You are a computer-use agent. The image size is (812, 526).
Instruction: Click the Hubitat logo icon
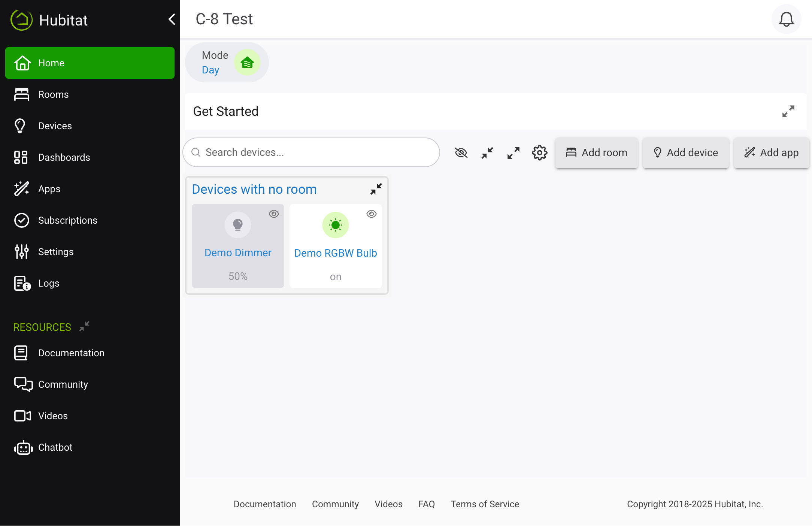pyautogui.click(x=22, y=20)
